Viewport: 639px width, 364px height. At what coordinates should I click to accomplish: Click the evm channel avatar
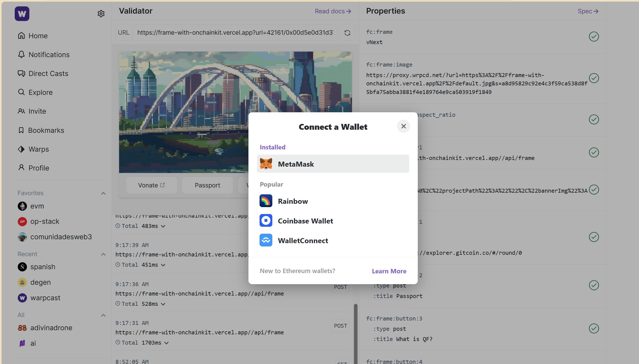tap(22, 206)
